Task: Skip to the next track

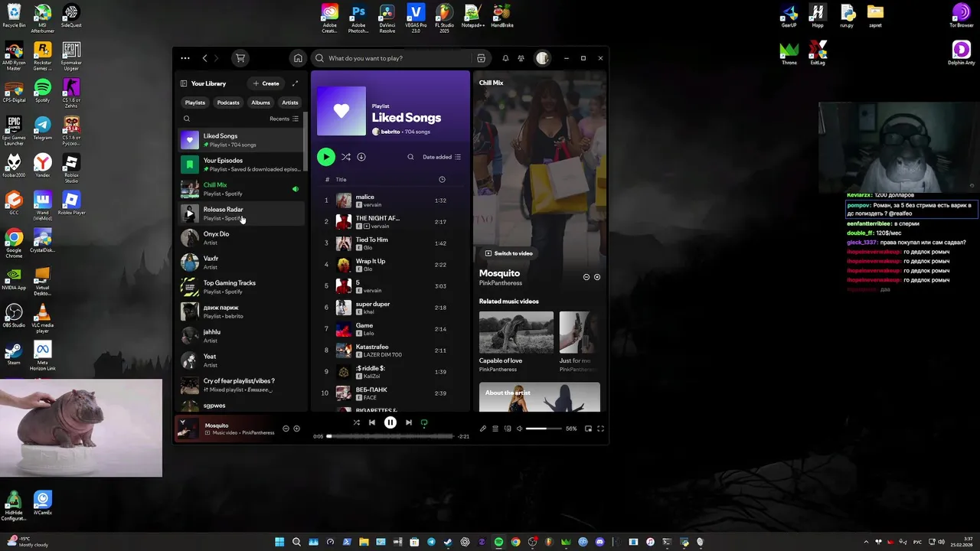Action: click(x=409, y=422)
